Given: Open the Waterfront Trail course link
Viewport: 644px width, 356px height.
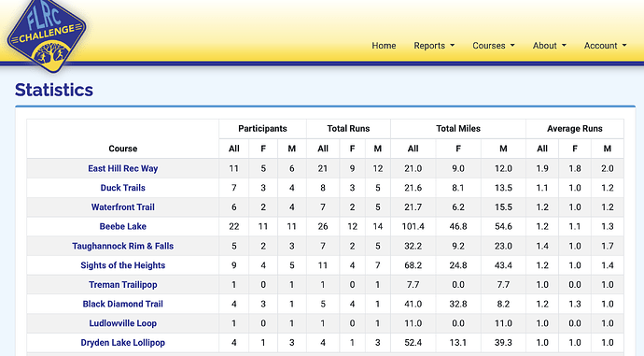Looking at the screenshot, I should coord(123,207).
